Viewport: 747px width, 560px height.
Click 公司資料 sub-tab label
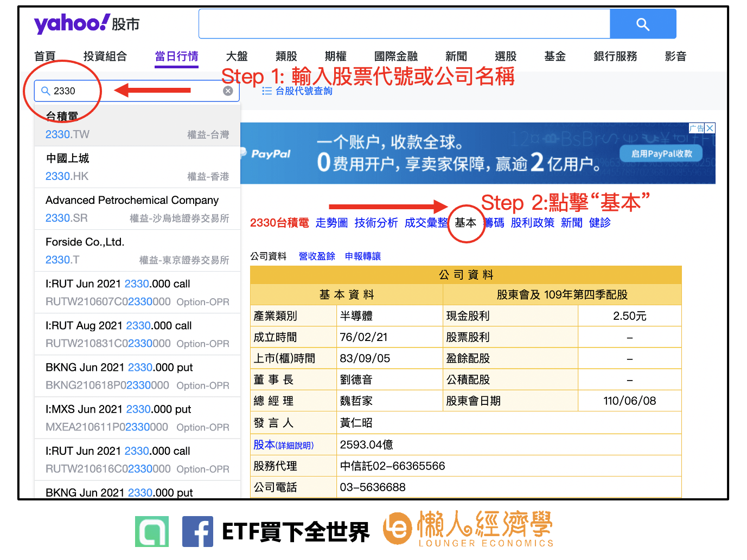coord(268,256)
